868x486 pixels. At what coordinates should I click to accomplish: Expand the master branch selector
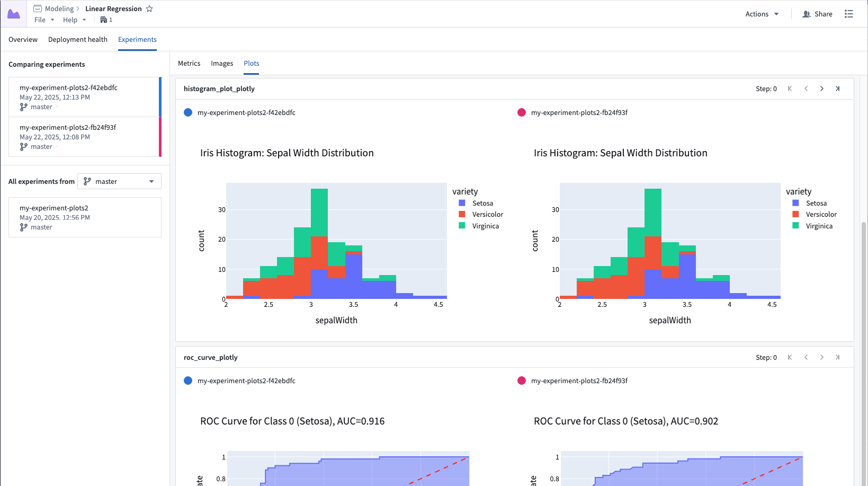(x=151, y=181)
